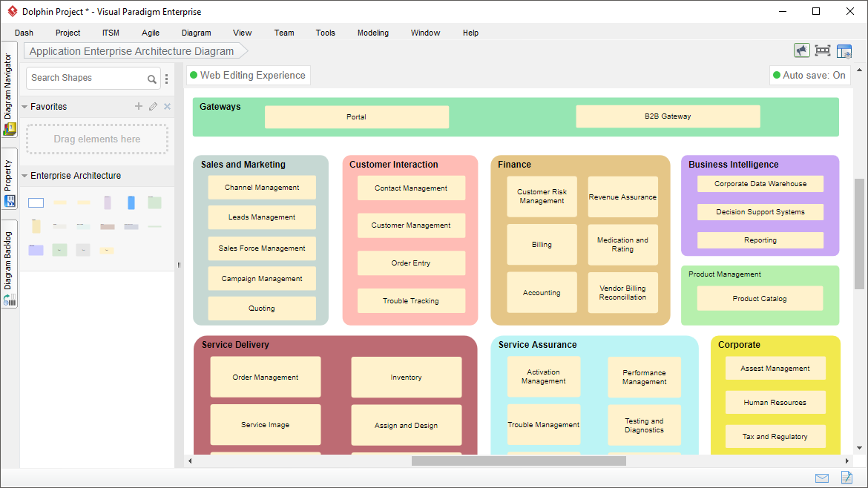The image size is (868, 488).
Task: Open the Property side tab
Action: [8, 179]
